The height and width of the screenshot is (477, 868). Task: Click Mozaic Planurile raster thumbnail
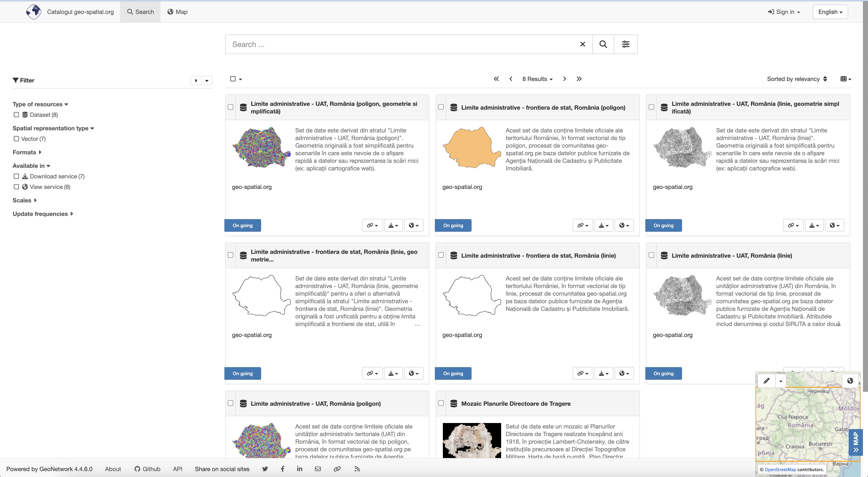471,440
